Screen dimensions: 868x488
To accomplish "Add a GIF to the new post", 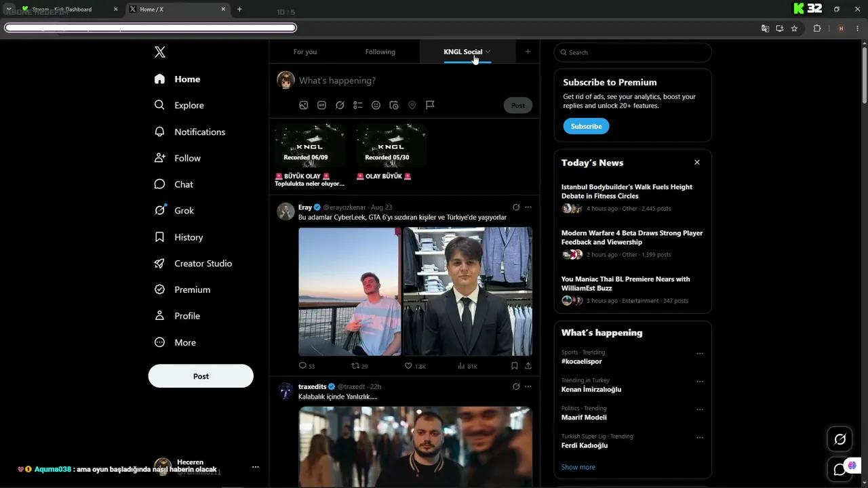I will click(x=321, y=105).
